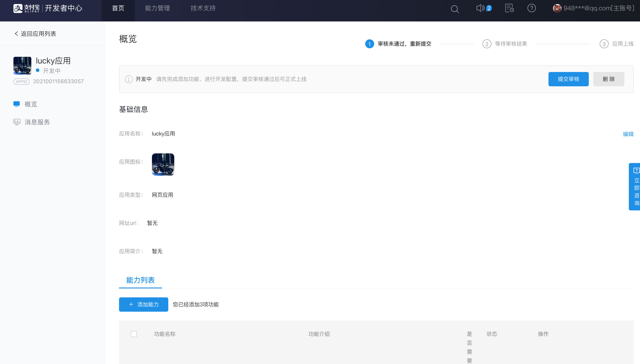Open 消息服务 from the sidebar

(x=37, y=122)
